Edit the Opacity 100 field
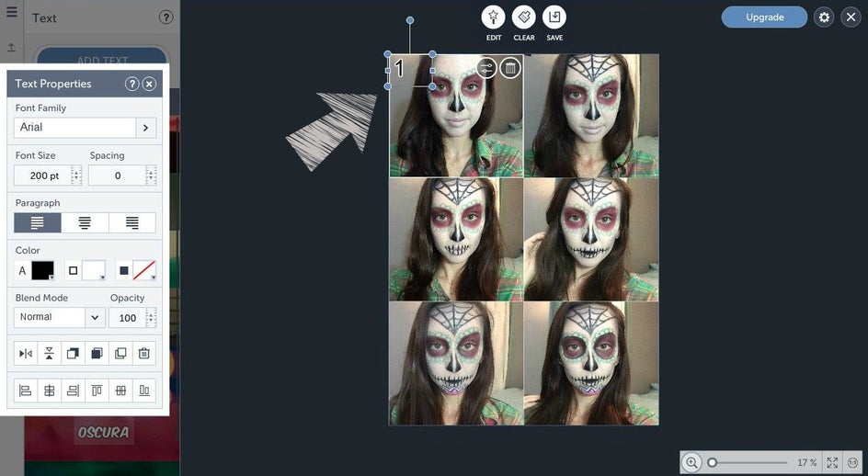This screenshot has width=868, height=476. pyautogui.click(x=127, y=318)
